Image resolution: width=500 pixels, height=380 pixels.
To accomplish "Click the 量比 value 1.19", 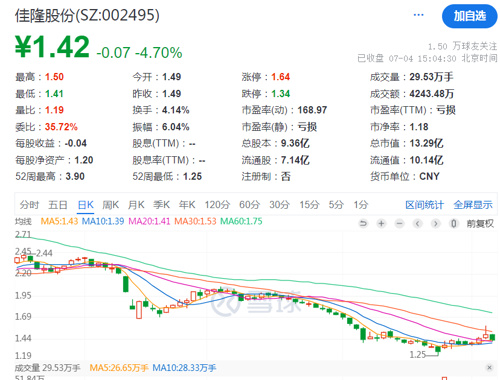I will [54, 110].
